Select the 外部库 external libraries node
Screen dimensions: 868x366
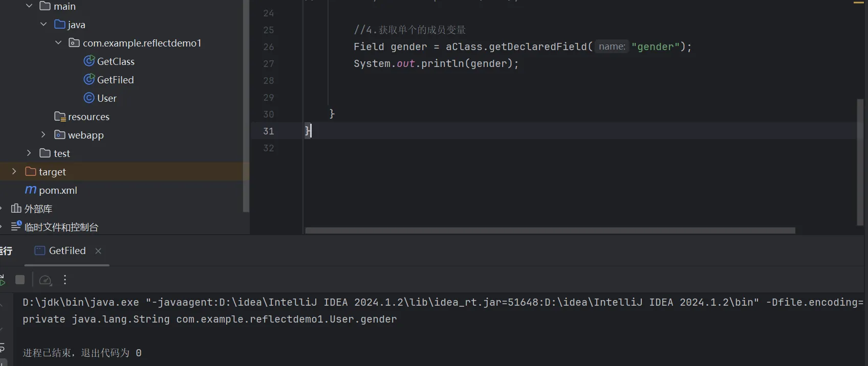pyautogui.click(x=38, y=209)
